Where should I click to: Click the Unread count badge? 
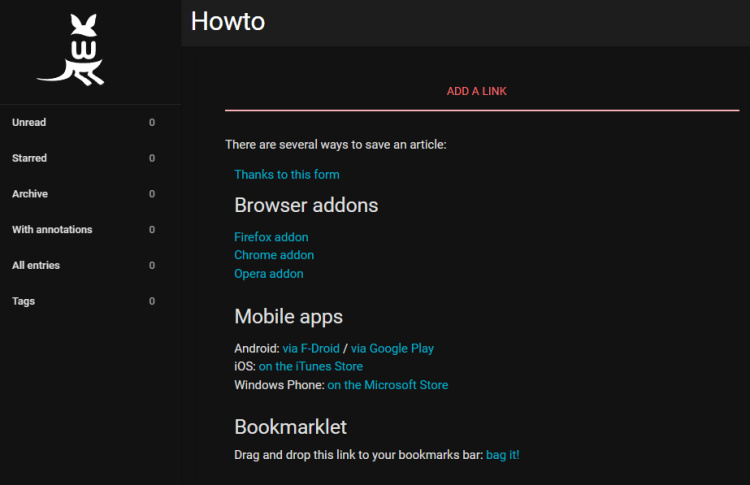pos(152,123)
